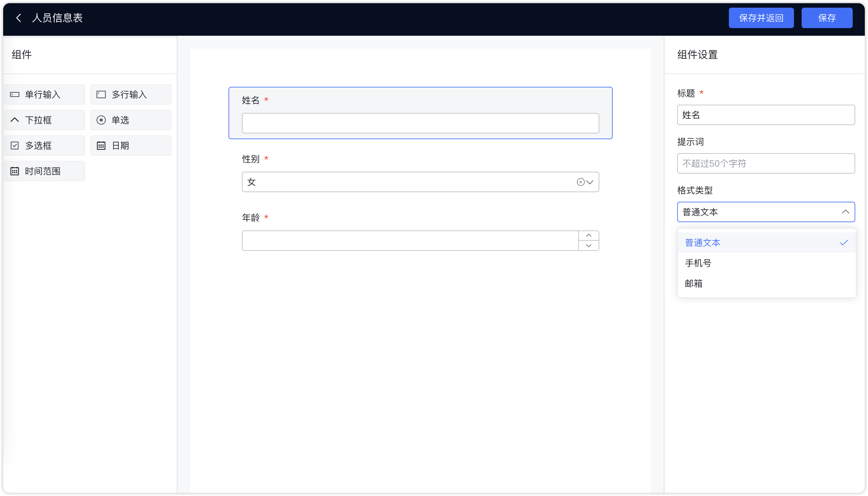The height and width of the screenshot is (496, 868).
Task: Add a 时间范围 component
Action: pyautogui.click(x=45, y=171)
